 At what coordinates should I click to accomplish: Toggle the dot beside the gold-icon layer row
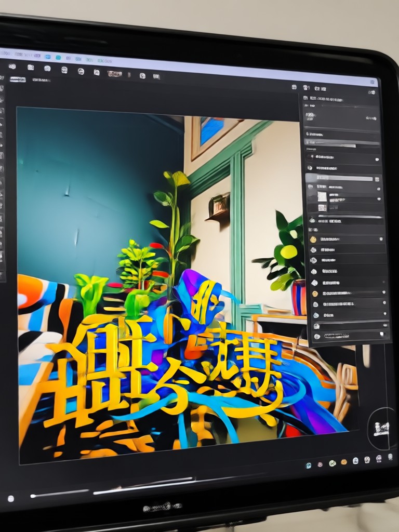point(381,239)
